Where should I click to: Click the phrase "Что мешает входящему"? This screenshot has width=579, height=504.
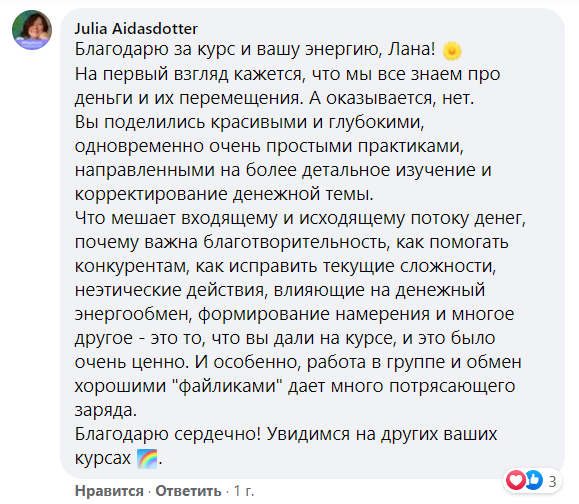pyautogui.click(x=176, y=219)
